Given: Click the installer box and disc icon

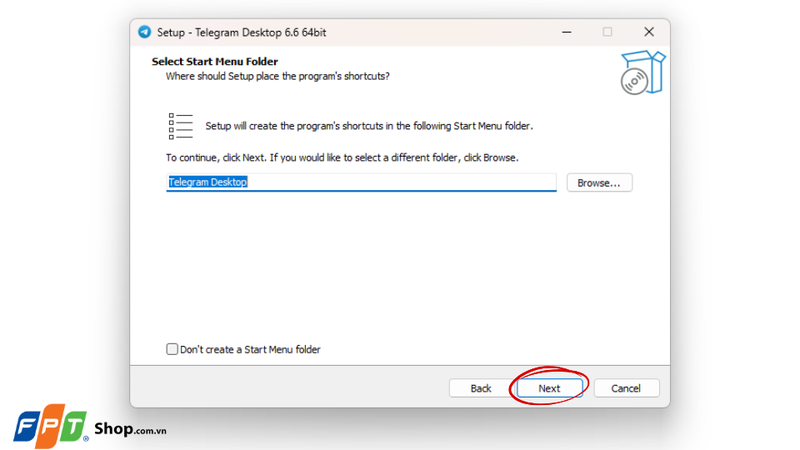Looking at the screenshot, I should 643,72.
